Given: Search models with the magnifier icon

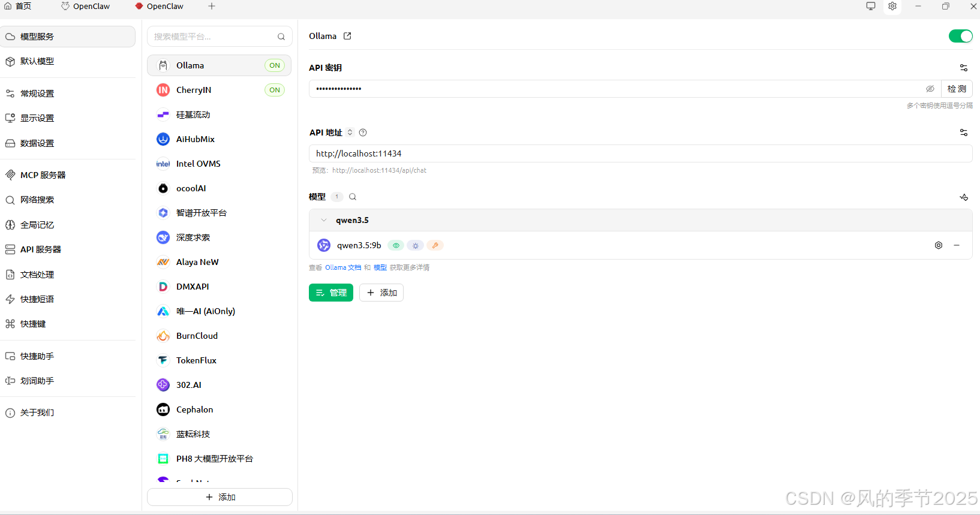Looking at the screenshot, I should pyautogui.click(x=353, y=197).
